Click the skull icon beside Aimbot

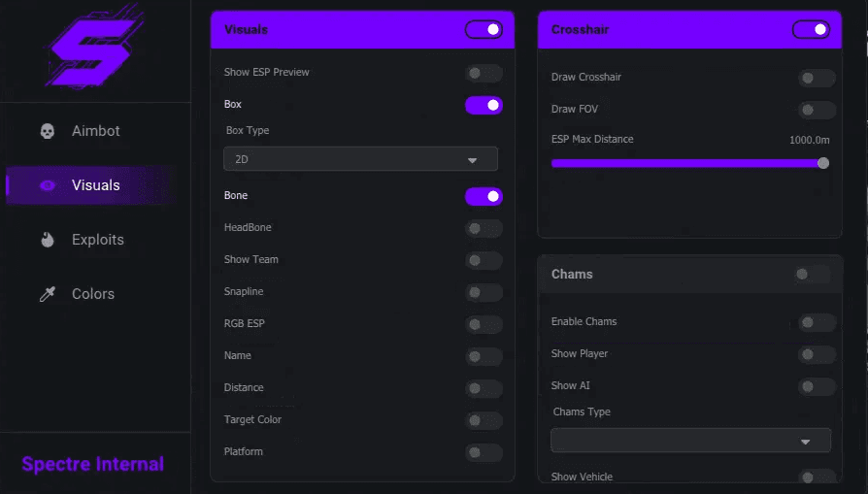point(48,131)
